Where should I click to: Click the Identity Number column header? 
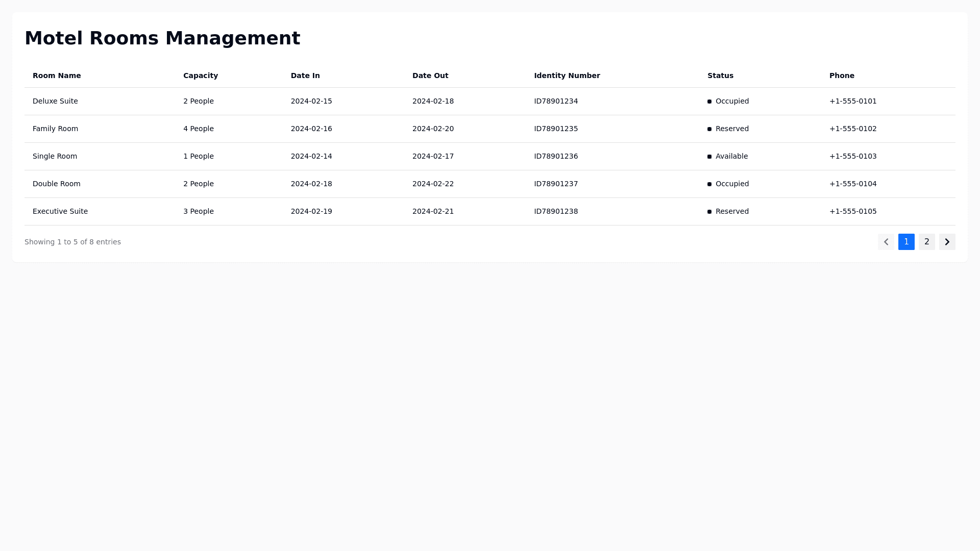point(567,76)
